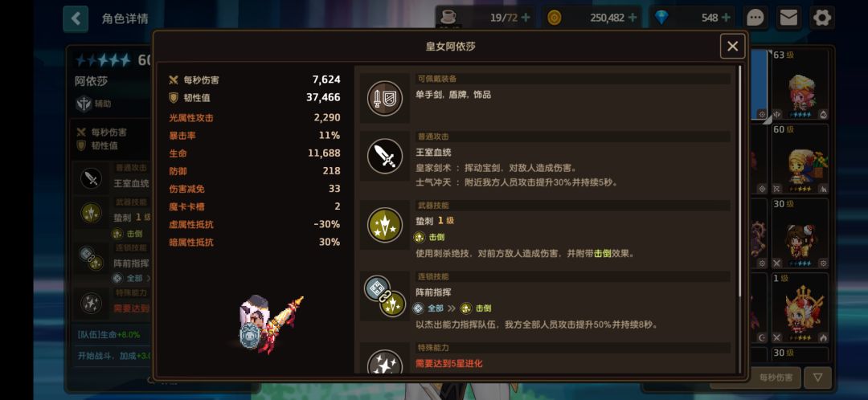The image size is (868, 400).
Task: Open the chat bubble icon
Action: coord(755,18)
